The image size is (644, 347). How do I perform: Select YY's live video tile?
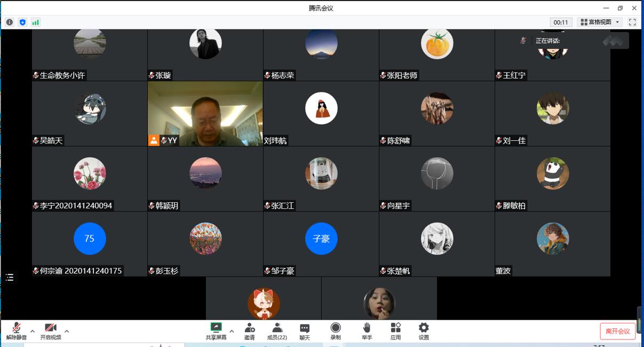tap(205, 114)
